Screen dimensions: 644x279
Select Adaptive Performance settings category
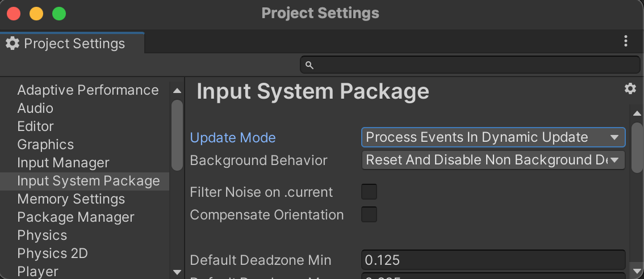tap(88, 90)
